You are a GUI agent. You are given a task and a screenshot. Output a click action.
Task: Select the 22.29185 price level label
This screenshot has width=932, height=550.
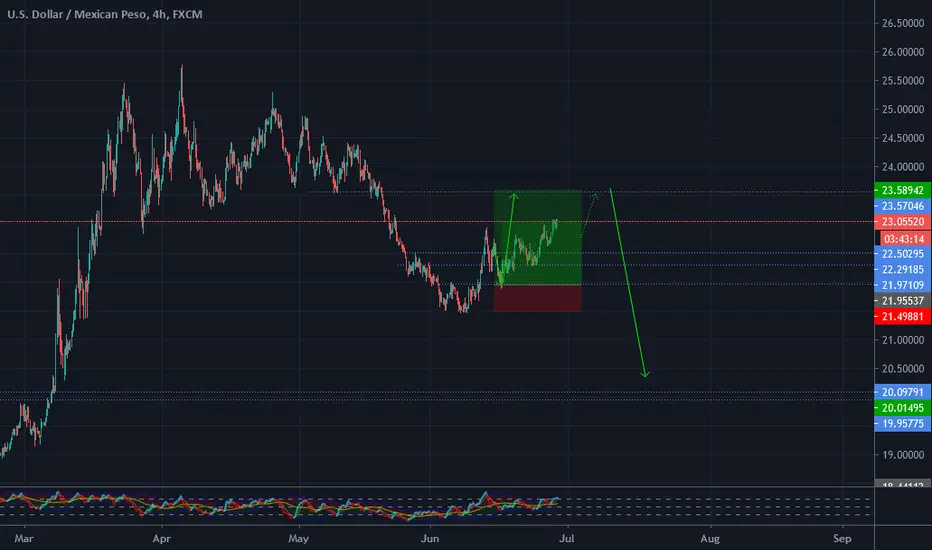coord(902,269)
